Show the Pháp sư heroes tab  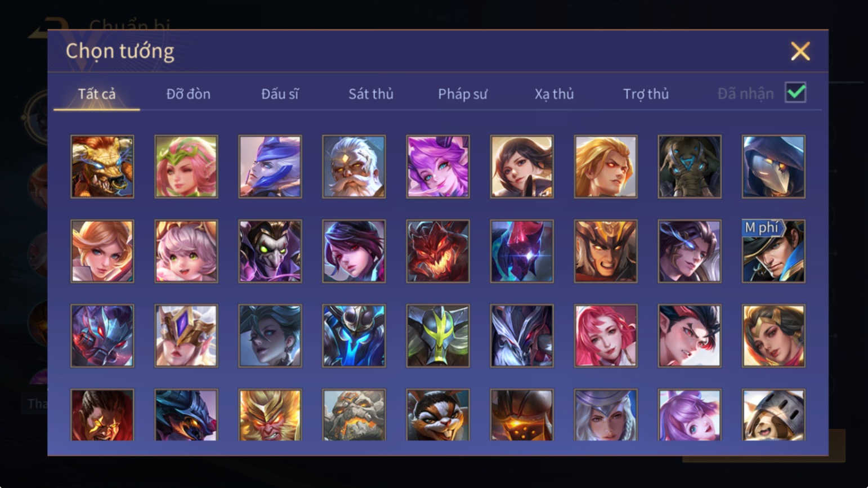463,94
